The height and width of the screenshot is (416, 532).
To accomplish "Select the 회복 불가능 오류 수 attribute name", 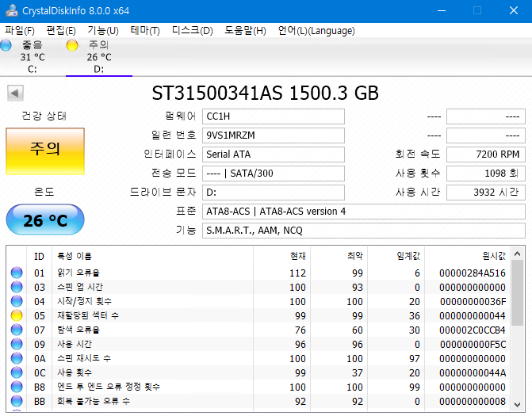I will click(x=94, y=401).
